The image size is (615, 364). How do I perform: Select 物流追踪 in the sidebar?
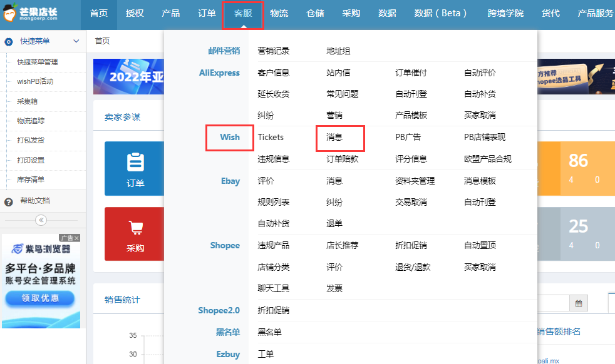[31, 121]
